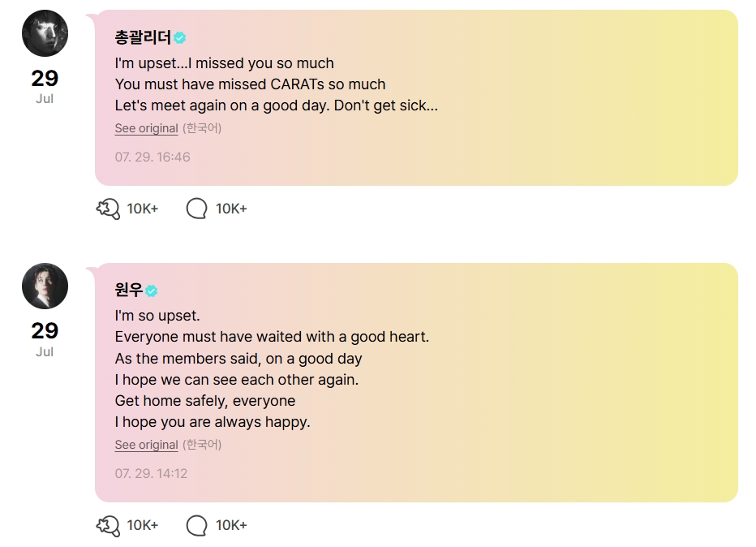756x547 pixels.
Task: Click comment bubble icon on 원우 post
Action: point(197,525)
